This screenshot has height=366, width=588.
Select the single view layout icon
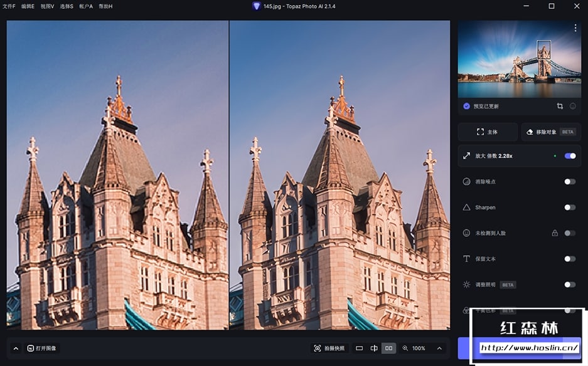point(359,348)
